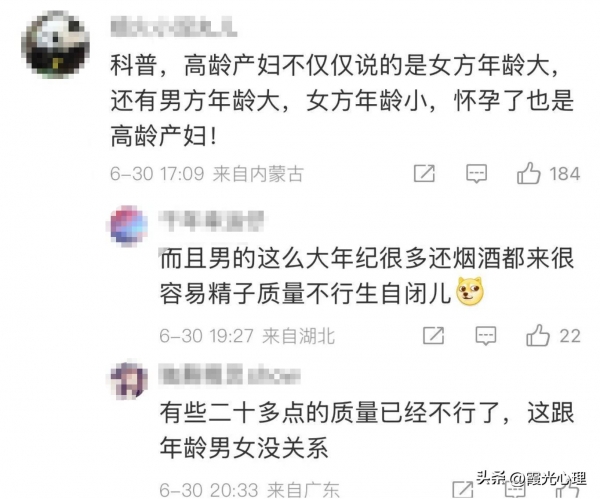Share the 19:27 Hubei reply
Image resolution: width=600 pixels, height=499 pixels.
[434, 336]
